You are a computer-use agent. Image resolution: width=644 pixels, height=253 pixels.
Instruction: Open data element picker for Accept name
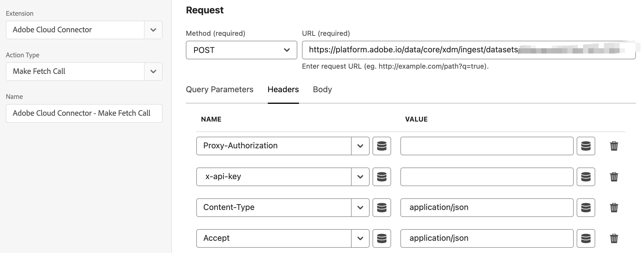tap(382, 238)
